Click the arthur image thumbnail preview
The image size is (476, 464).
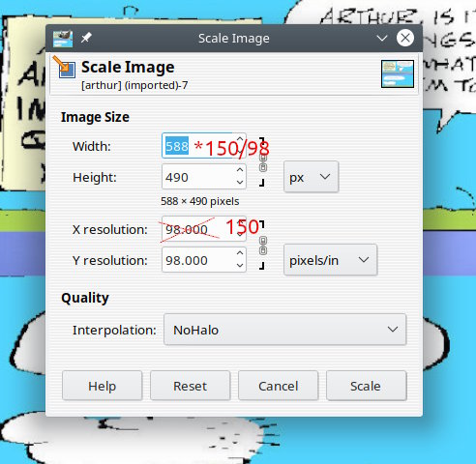[398, 73]
